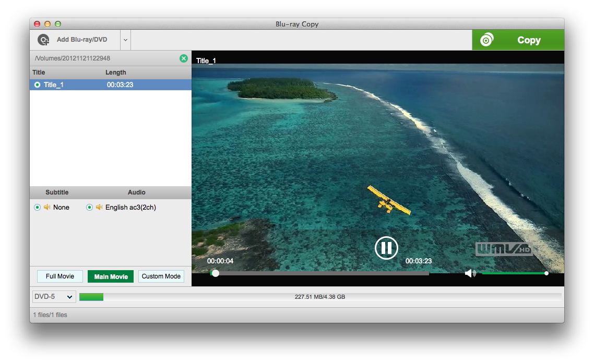
Task: Click the volume slider handle
Action: tap(546, 273)
